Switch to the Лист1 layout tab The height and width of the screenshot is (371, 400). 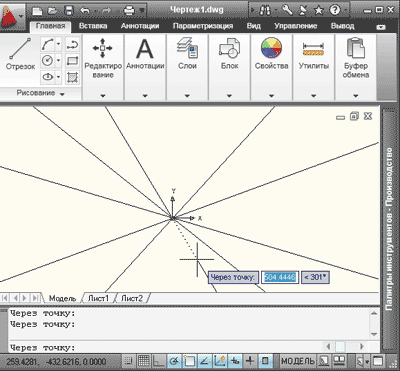pos(98,298)
